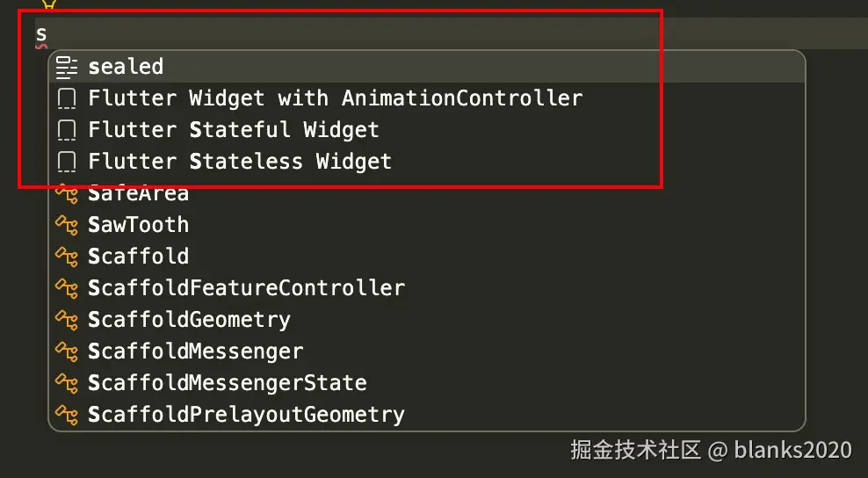Insert the Flutter Stateful Widget snippet
This screenshot has width=868, height=478.
click(x=427, y=130)
